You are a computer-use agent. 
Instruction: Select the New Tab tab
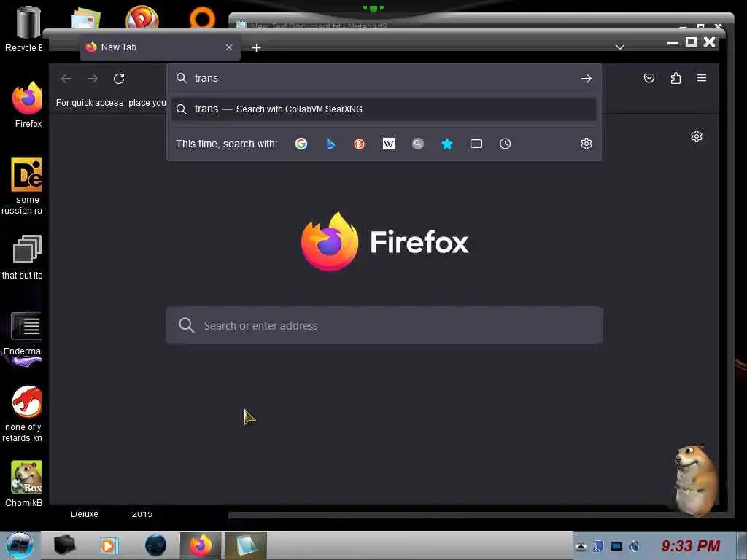pyautogui.click(x=160, y=47)
